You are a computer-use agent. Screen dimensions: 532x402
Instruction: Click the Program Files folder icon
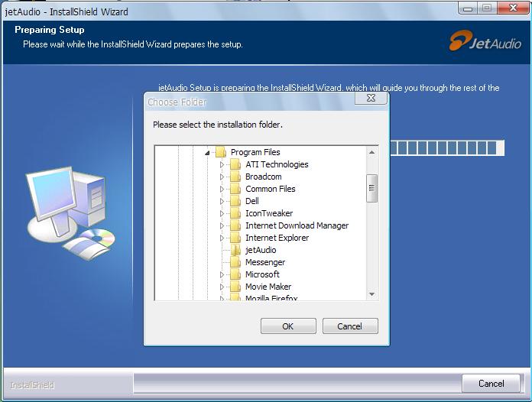[221, 152]
